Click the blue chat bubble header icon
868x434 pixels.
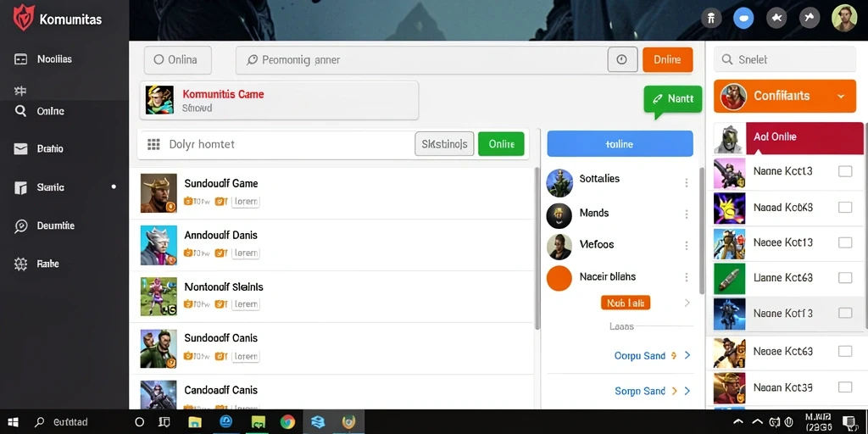pyautogui.click(x=743, y=19)
